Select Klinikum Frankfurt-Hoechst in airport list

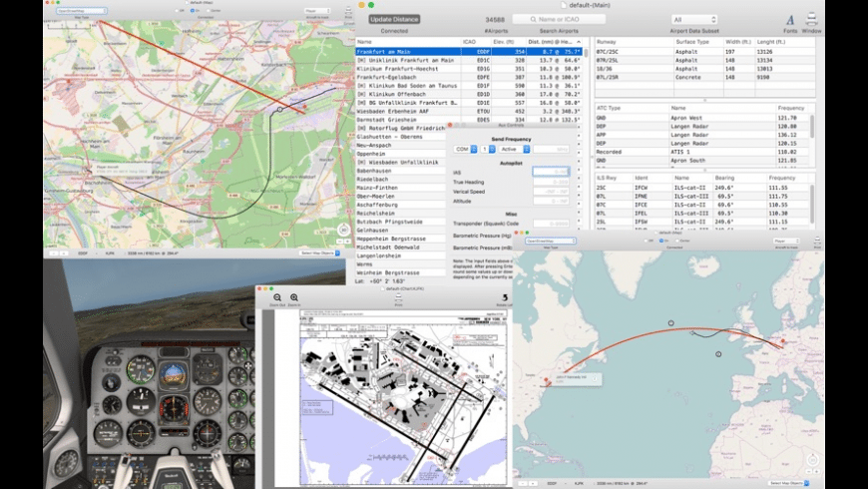click(468, 69)
